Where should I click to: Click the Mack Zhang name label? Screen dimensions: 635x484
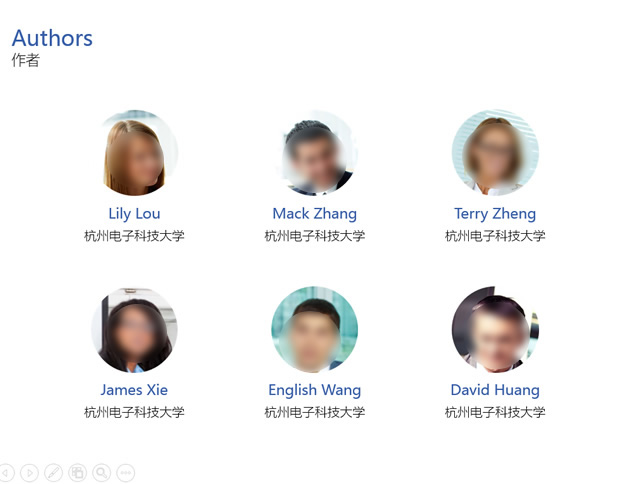pos(315,214)
